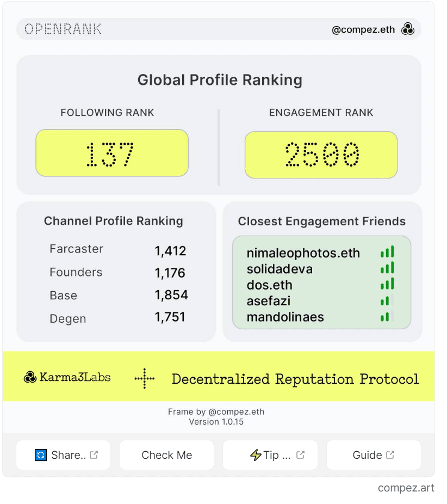This screenshot has width=447, height=504.
Task: Select dos.eth in the friends list
Action: [269, 285]
